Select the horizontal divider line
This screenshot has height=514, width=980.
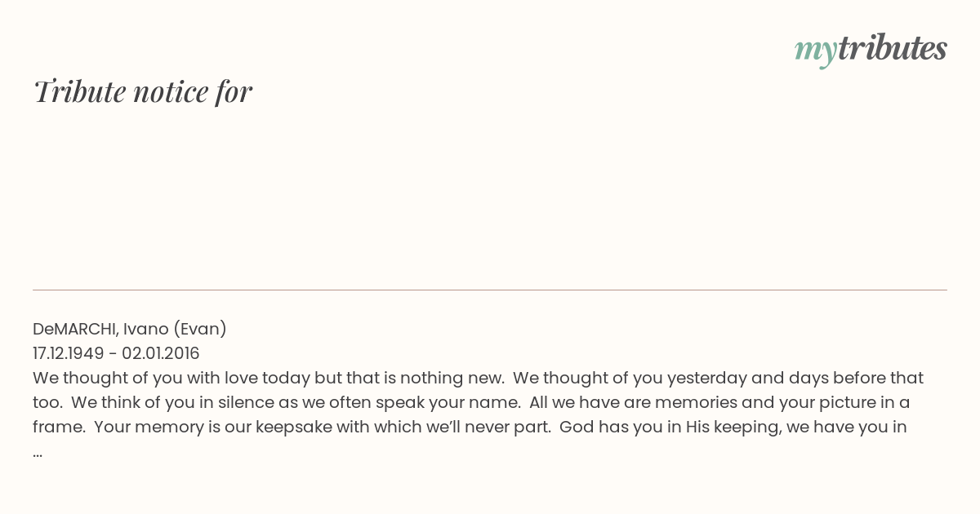coord(490,290)
